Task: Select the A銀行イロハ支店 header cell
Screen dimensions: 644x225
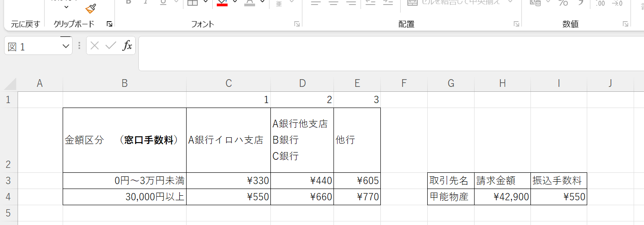Action: [x=228, y=140]
